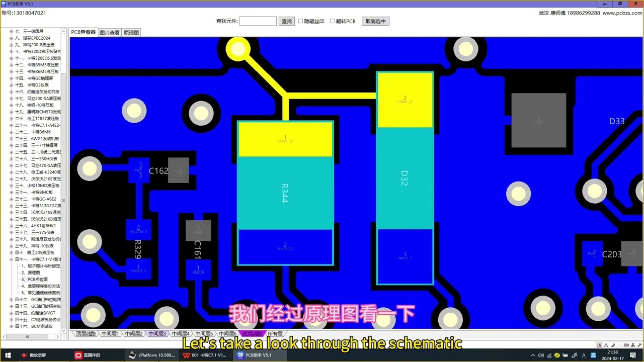This screenshot has height=362, width=644.
Task: Click capacitor C162 on the PCB
Action: click(158, 171)
